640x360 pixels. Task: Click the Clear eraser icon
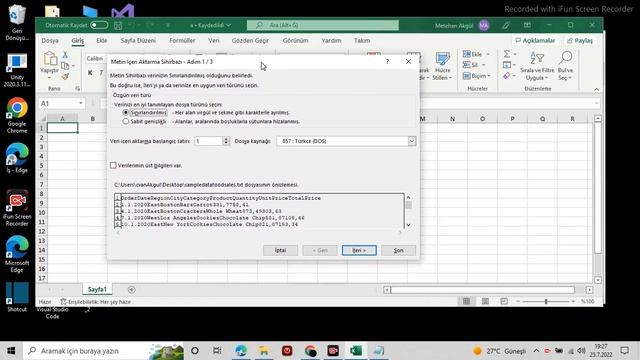coord(507,76)
